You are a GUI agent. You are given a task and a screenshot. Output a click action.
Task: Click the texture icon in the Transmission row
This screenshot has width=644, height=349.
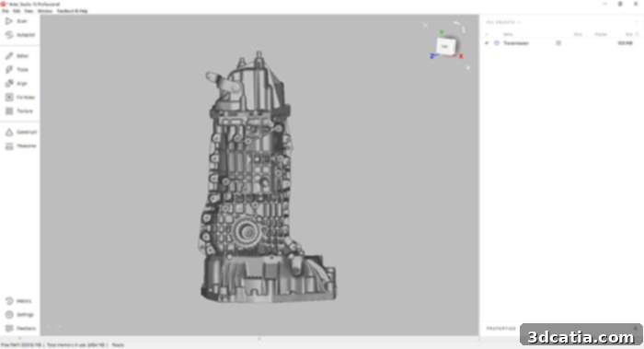tap(558, 43)
